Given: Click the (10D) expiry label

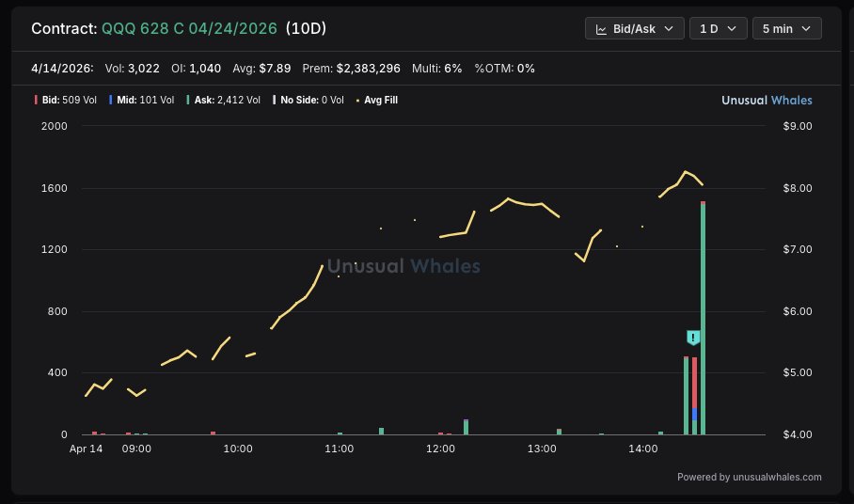Looking at the screenshot, I should (x=306, y=28).
